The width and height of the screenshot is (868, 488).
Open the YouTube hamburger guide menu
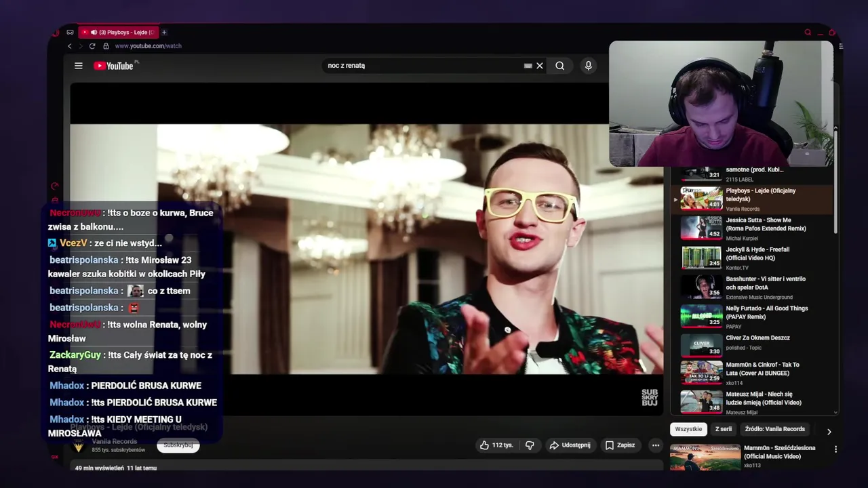tap(79, 66)
